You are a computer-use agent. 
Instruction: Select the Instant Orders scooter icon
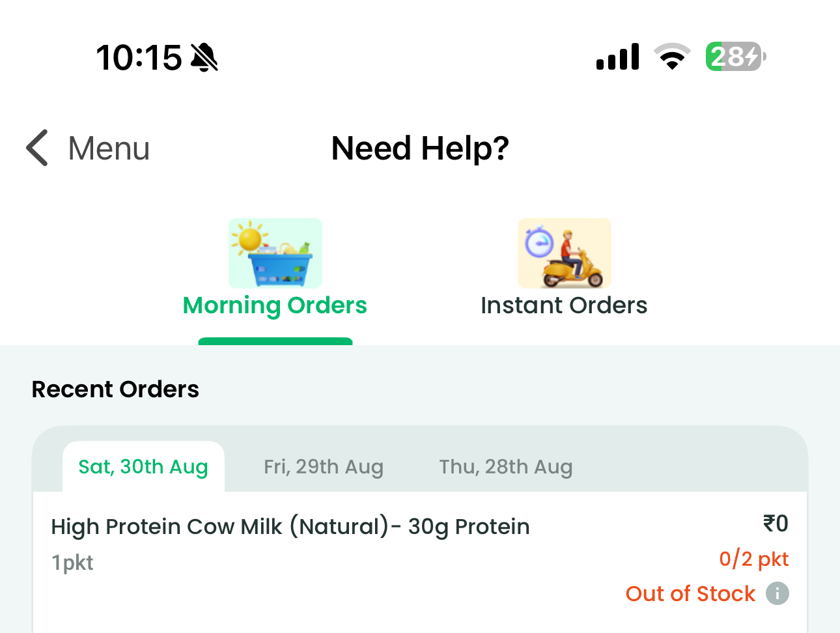click(x=564, y=253)
